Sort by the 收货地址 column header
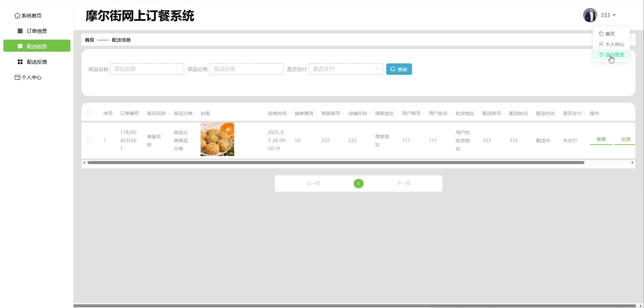Image resolution: width=644 pixels, height=308 pixels. pyautogui.click(x=465, y=113)
